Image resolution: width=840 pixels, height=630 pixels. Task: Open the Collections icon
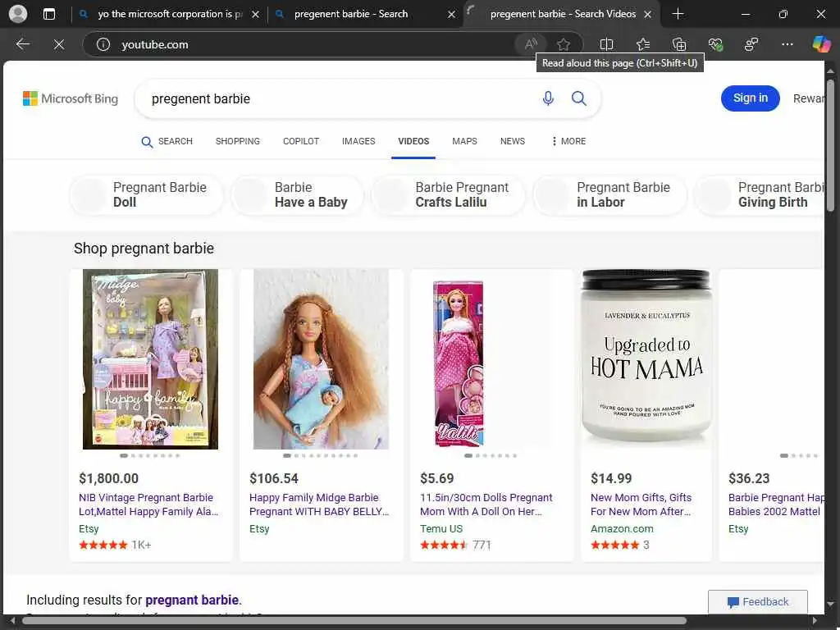coord(678,44)
